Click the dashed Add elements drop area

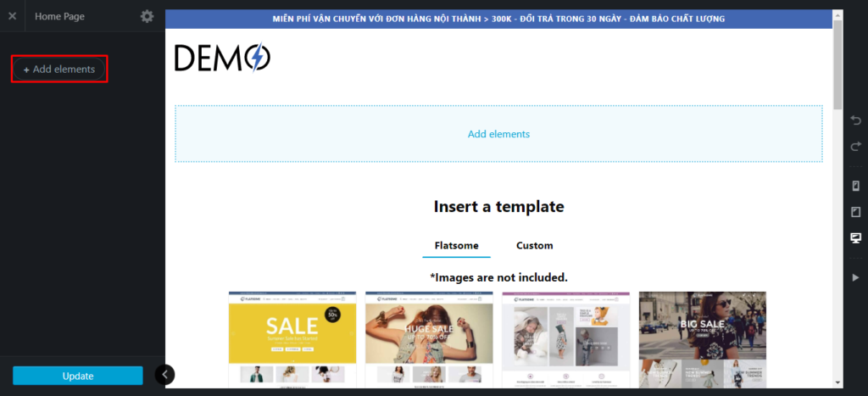[x=498, y=134]
